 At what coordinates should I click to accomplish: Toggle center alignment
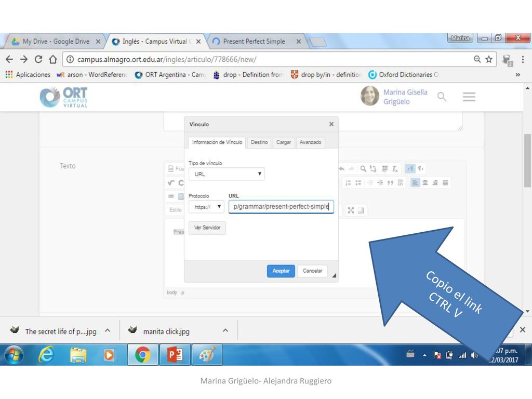tap(425, 183)
